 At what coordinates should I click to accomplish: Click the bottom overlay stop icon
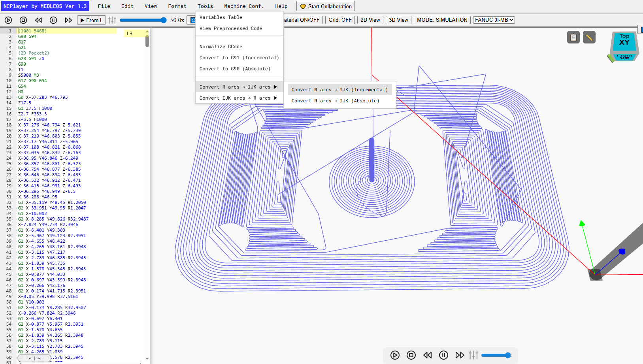[411, 355]
